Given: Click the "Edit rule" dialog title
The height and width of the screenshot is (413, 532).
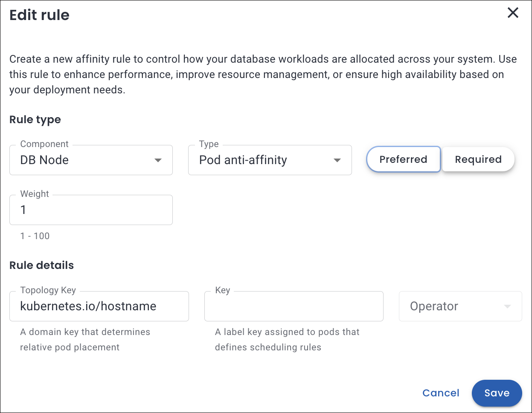Looking at the screenshot, I should pyautogui.click(x=39, y=15).
